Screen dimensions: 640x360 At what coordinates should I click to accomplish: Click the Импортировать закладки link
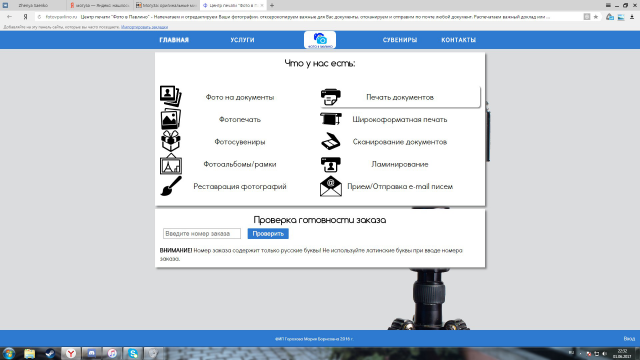[x=144, y=27]
